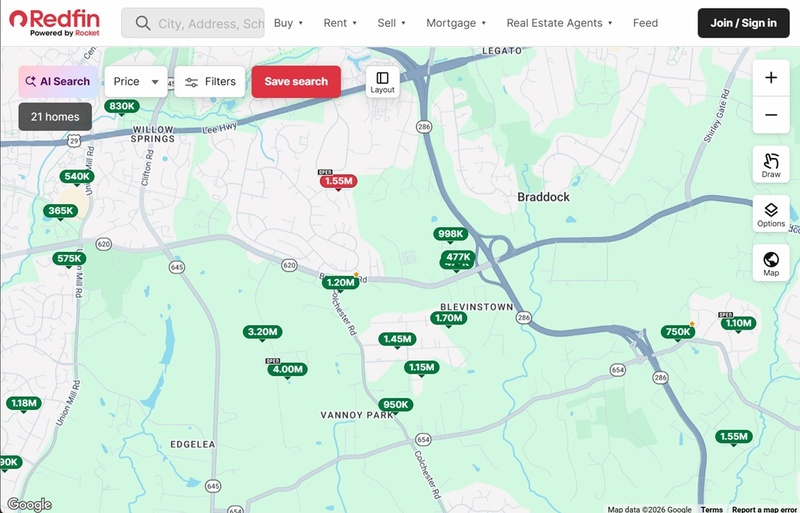800x513 pixels.
Task: Open the Real Estate Agents menu
Action: 559,23
